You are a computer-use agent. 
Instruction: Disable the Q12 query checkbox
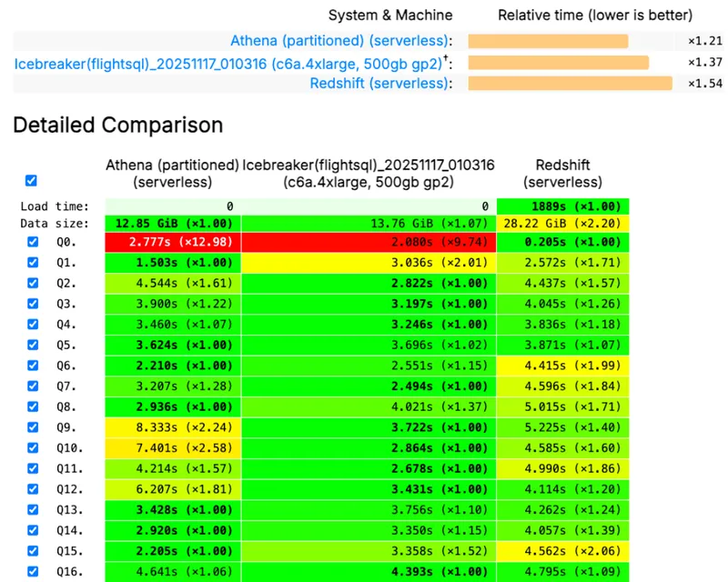pyautogui.click(x=33, y=489)
